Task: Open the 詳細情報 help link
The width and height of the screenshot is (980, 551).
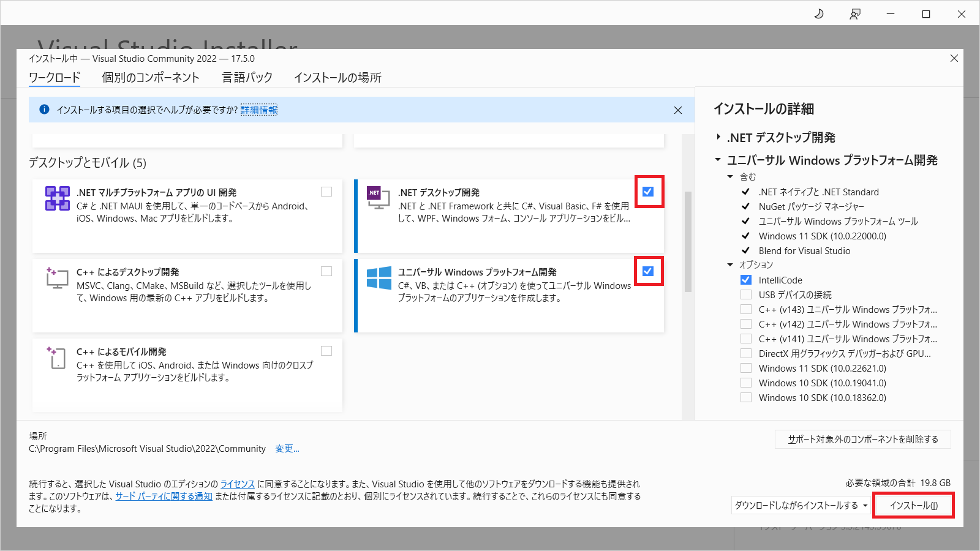Action: coord(259,110)
